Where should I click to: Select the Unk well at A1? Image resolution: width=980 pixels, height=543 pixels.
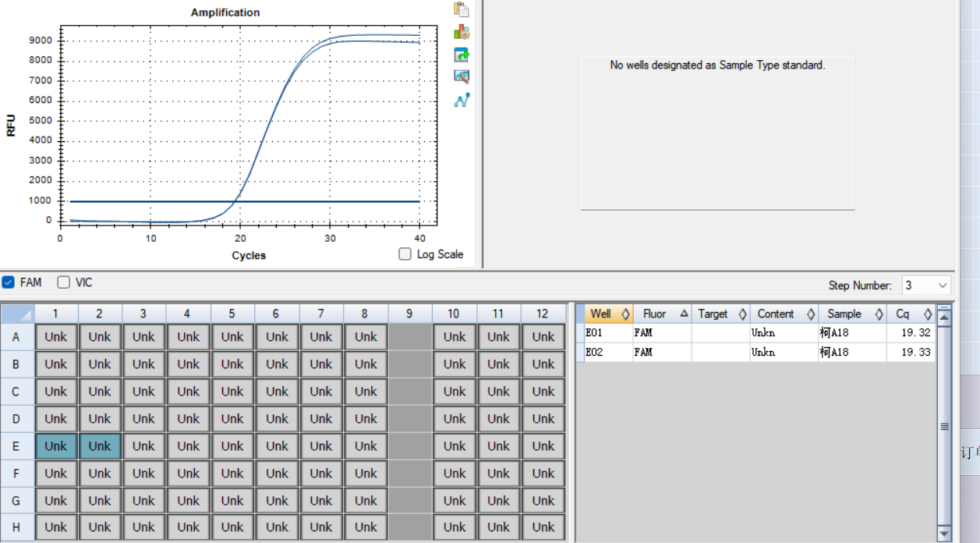pos(56,337)
